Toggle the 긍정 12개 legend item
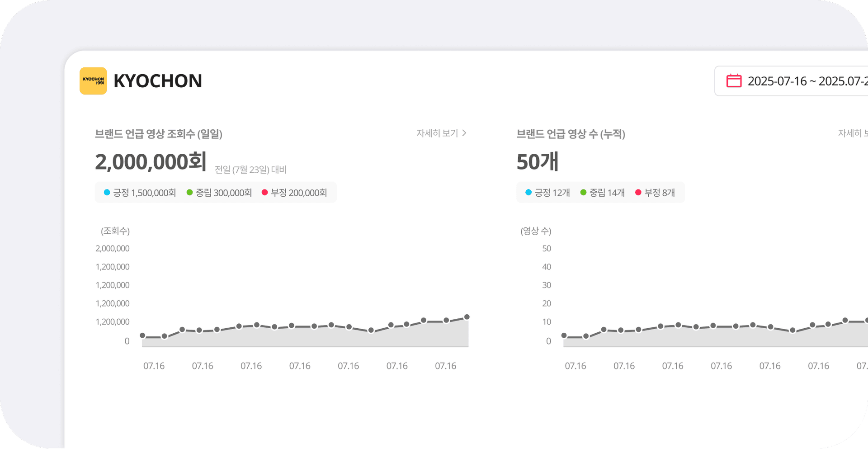This screenshot has width=868, height=449. (x=552, y=193)
